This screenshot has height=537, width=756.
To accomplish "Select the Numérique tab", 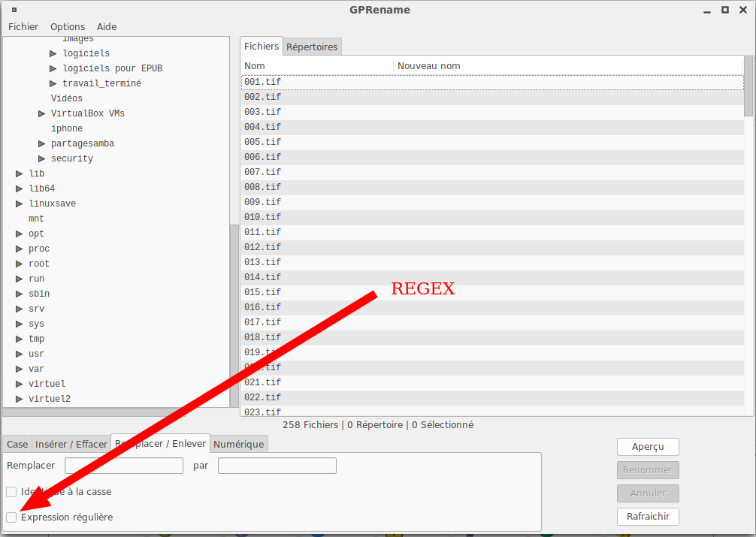I will click(x=239, y=444).
